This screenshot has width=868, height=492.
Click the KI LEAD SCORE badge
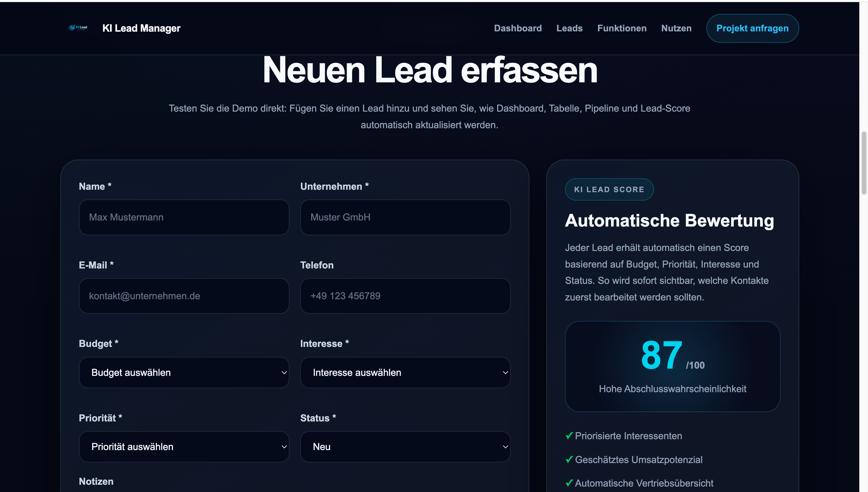click(x=609, y=189)
